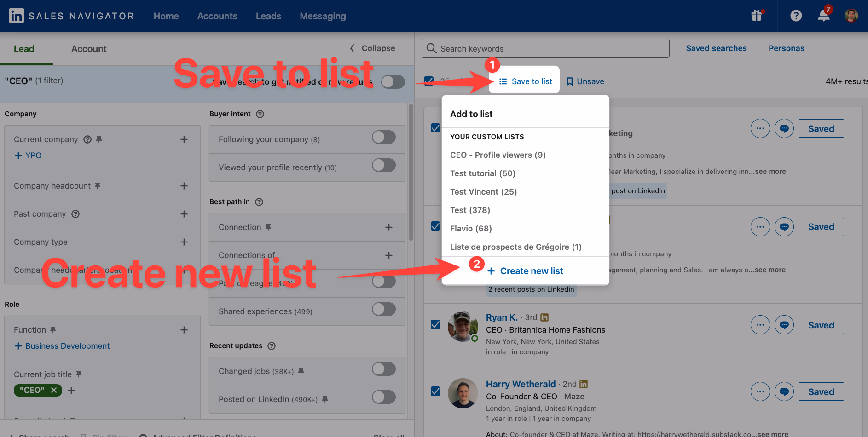The width and height of the screenshot is (868, 437).
Task: Open more actions for Ryan K.
Action: coord(760,325)
